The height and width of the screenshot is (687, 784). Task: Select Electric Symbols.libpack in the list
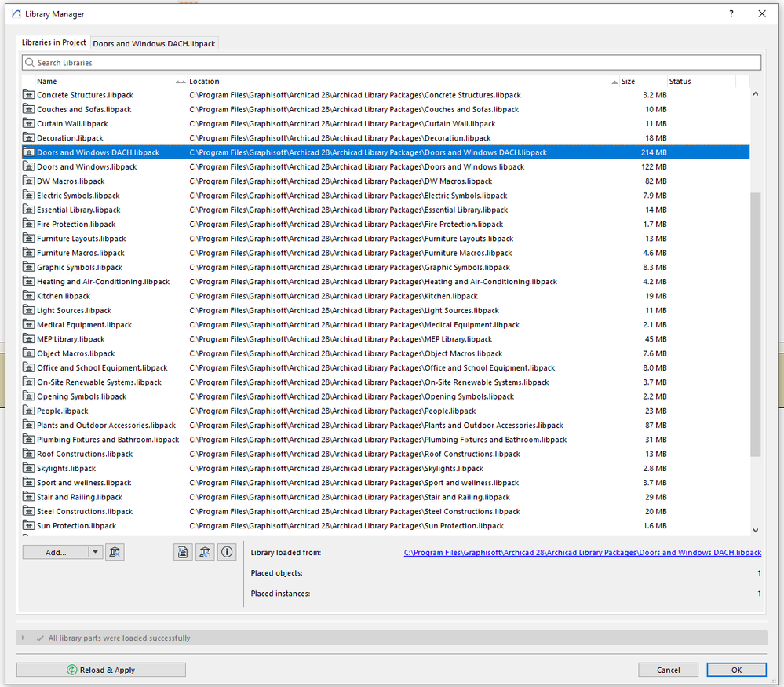78,196
